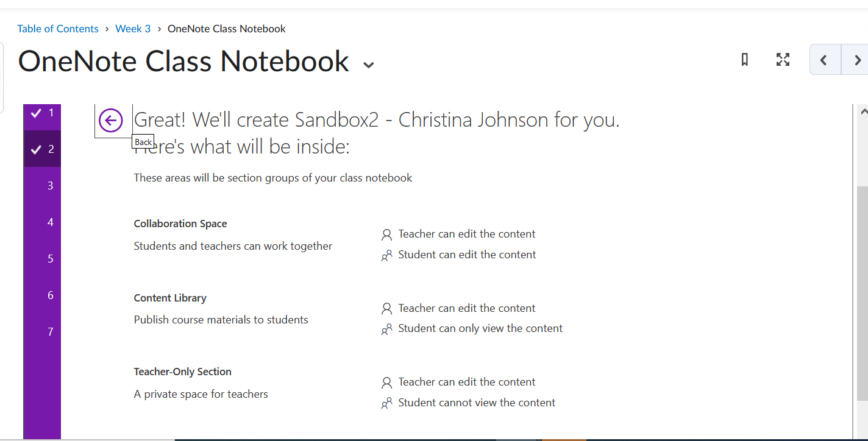Viewport: 868px width, 441px height.
Task: Click teacher icon beside Collaboration Space permissions
Action: (x=386, y=235)
